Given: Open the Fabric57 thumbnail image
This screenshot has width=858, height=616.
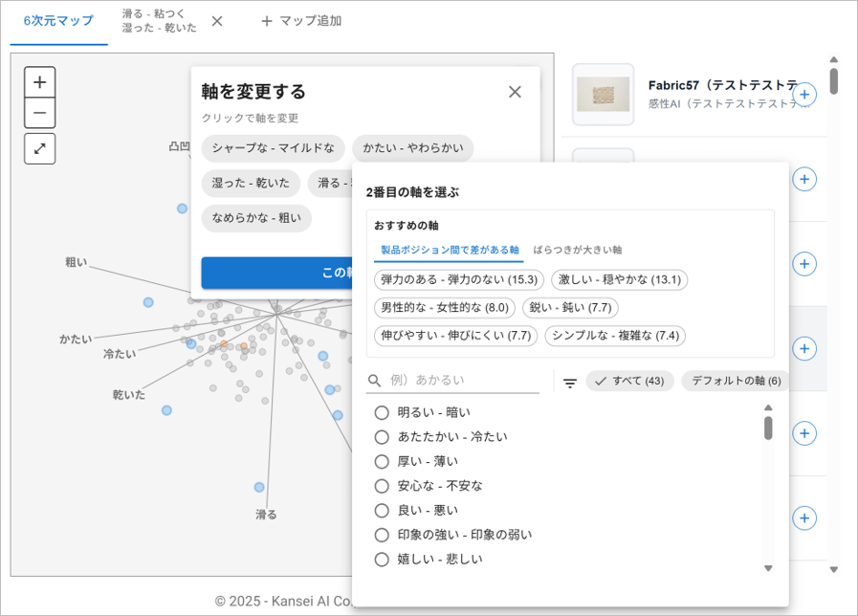Looking at the screenshot, I should click(603, 95).
